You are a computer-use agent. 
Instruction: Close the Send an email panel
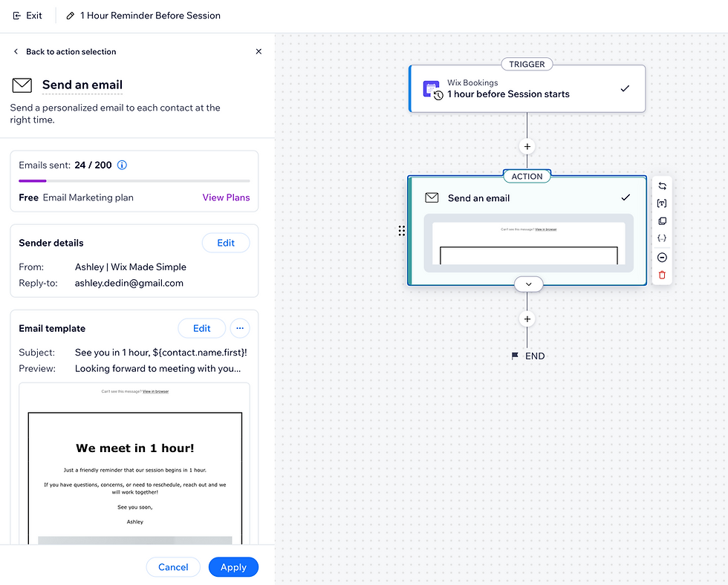tap(259, 51)
